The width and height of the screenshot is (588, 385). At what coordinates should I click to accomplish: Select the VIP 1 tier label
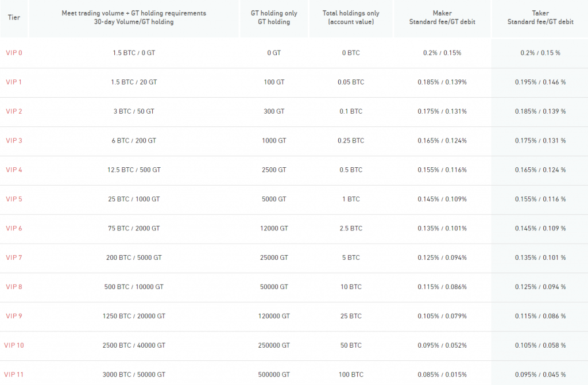tap(14, 82)
